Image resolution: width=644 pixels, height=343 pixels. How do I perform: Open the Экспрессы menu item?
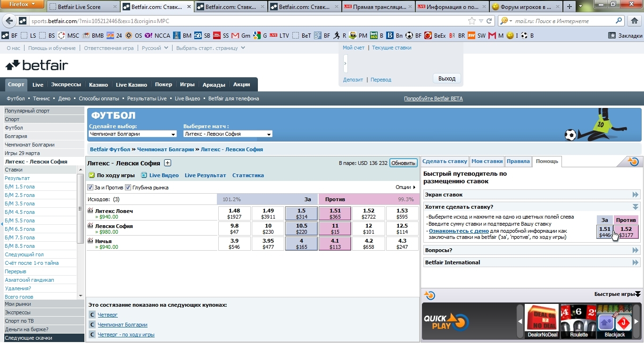(x=66, y=85)
